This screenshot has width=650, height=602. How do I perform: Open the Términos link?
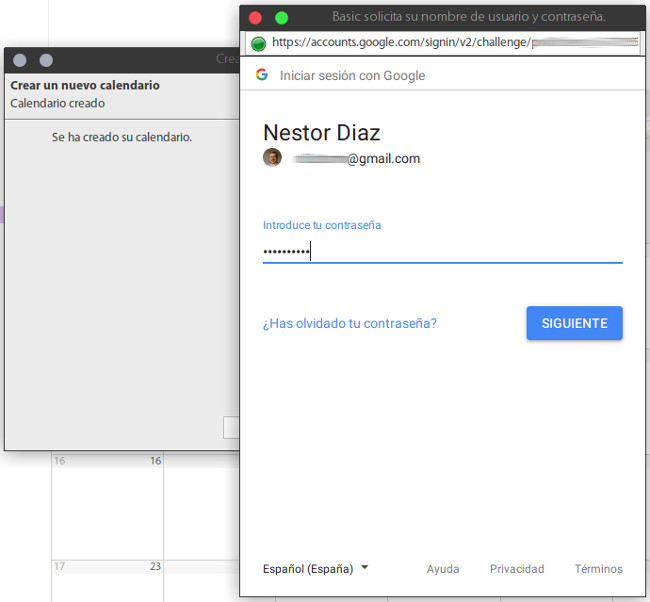click(598, 569)
